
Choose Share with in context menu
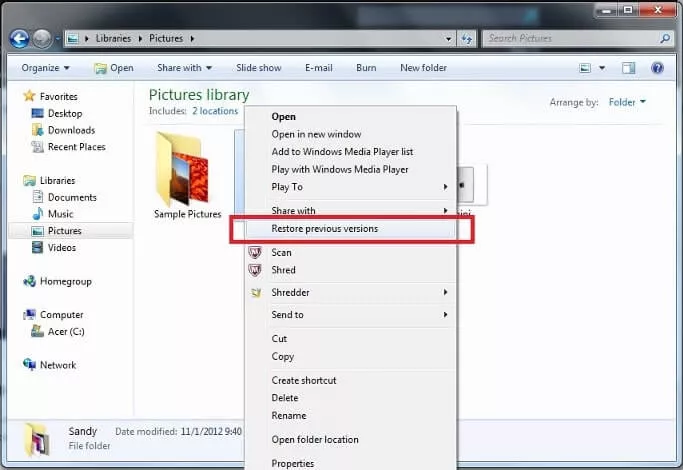[351, 210]
